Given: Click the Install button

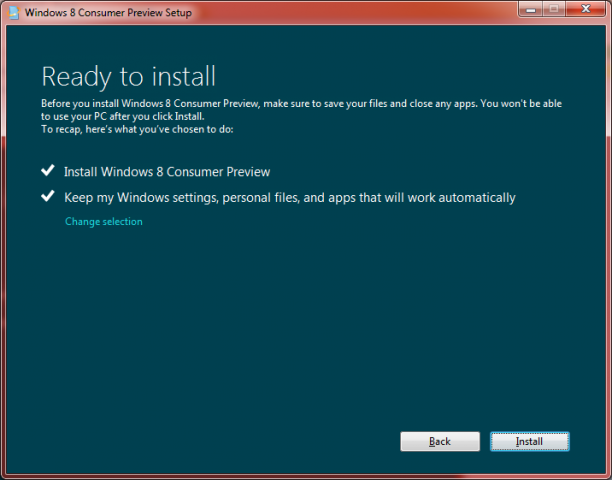Looking at the screenshot, I should click(530, 441).
